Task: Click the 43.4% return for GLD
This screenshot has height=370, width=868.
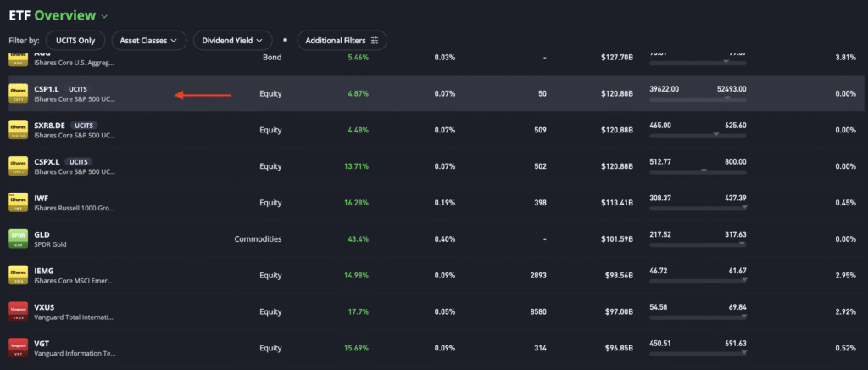Action: [x=359, y=239]
